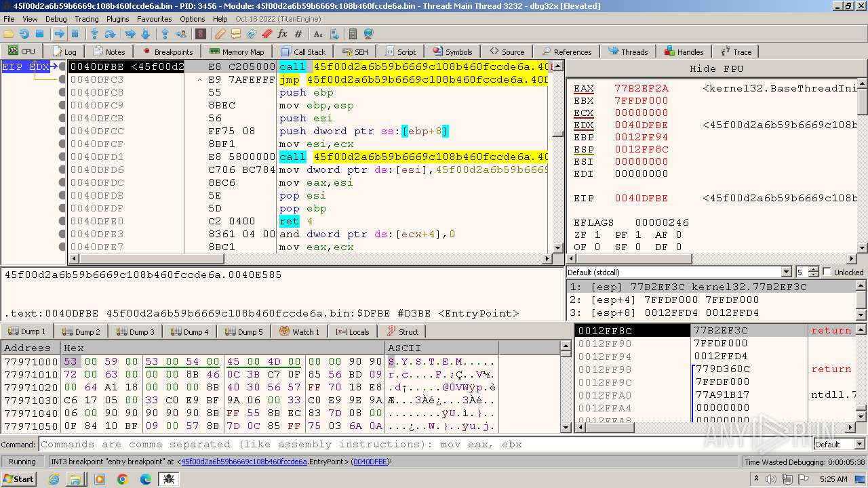
Task: Toggle breakpoint dot at address 0040DFC9
Action: pyautogui.click(x=62, y=105)
